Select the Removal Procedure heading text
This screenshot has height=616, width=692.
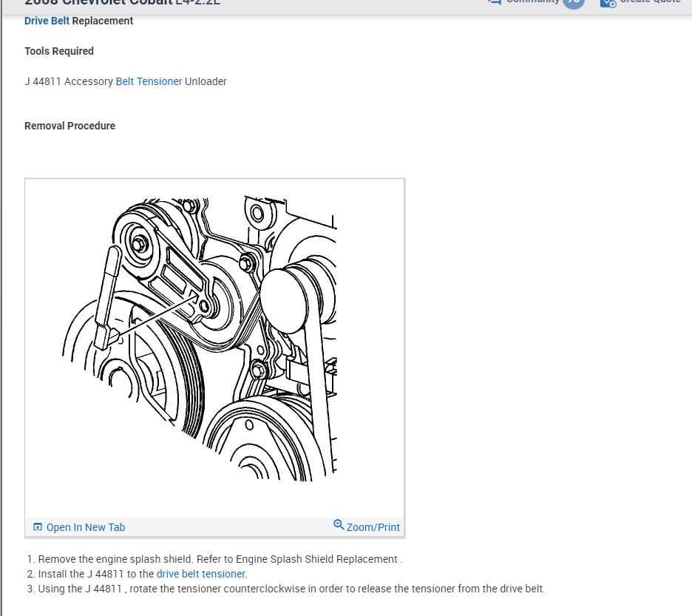[x=69, y=126]
